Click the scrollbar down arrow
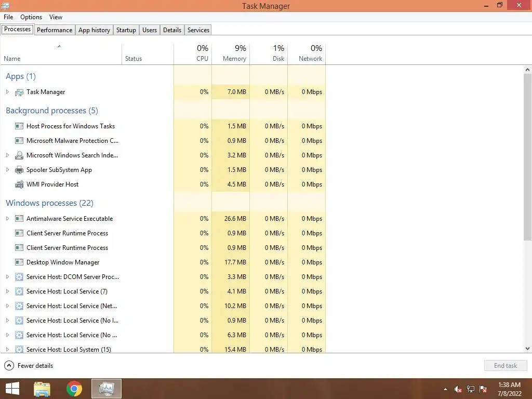The height and width of the screenshot is (399, 532). tap(527, 349)
